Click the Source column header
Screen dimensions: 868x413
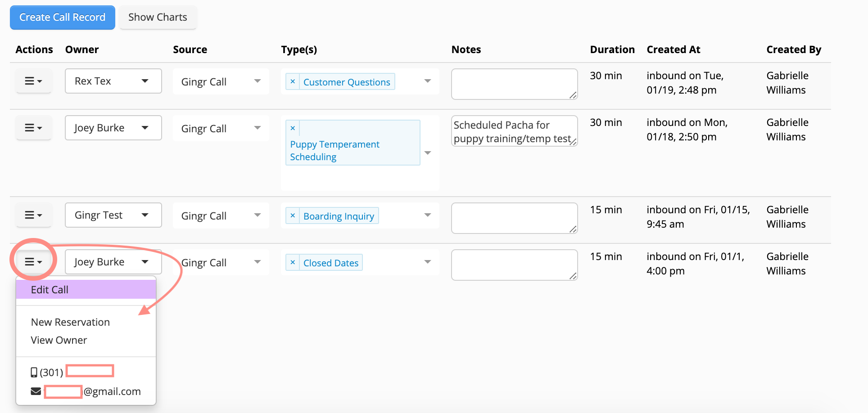point(190,49)
